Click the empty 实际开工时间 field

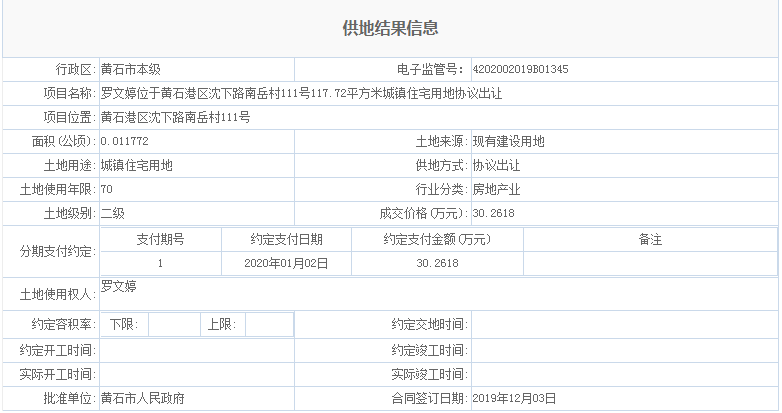[x=196, y=375]
